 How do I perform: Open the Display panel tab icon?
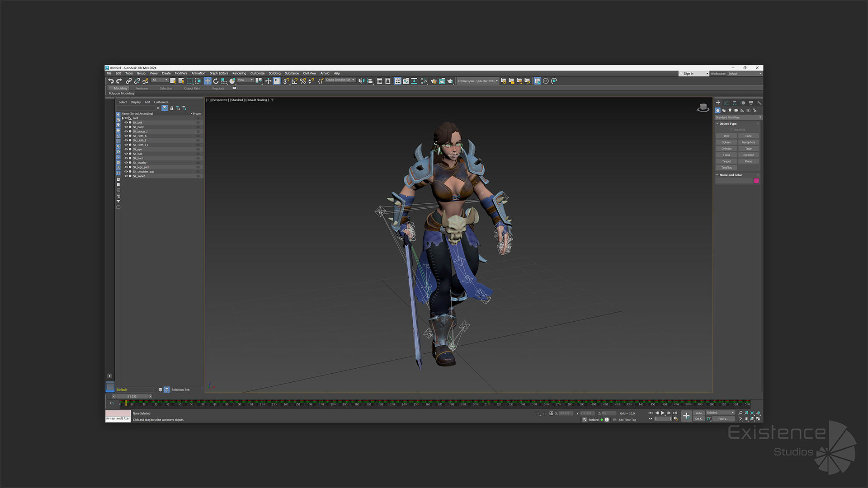pyautogui.click(x=751, y=103)
